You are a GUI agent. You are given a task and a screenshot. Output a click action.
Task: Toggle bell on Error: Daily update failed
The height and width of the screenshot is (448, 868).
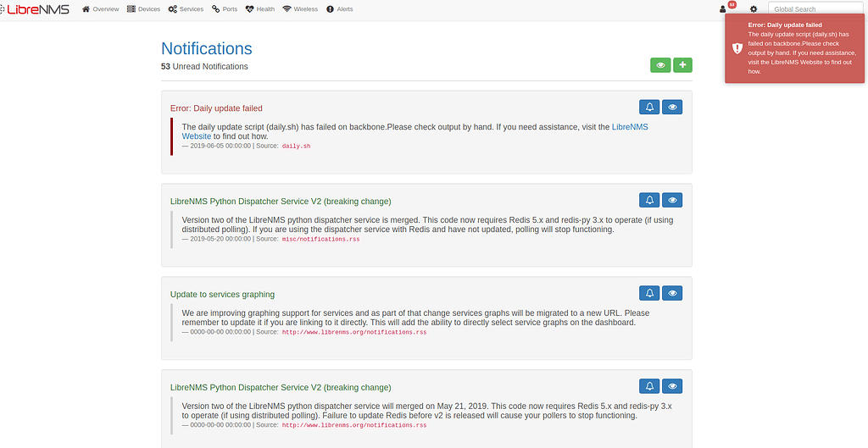pyautogui.click(x=649, y=108)
